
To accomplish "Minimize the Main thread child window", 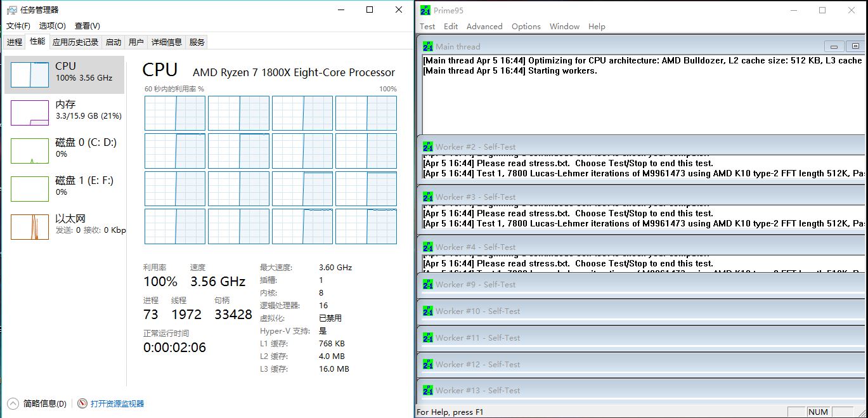I will (834, 46).
